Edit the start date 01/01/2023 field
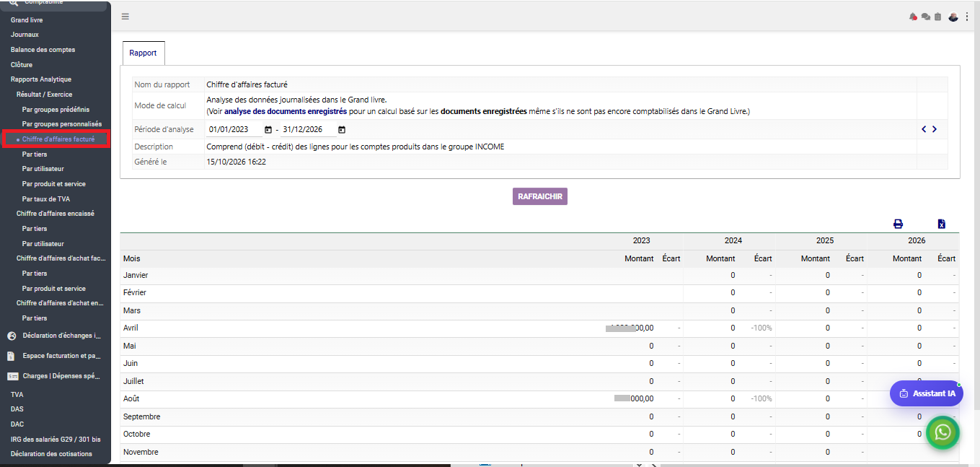980x467 pixels. [x=234, y=130]
